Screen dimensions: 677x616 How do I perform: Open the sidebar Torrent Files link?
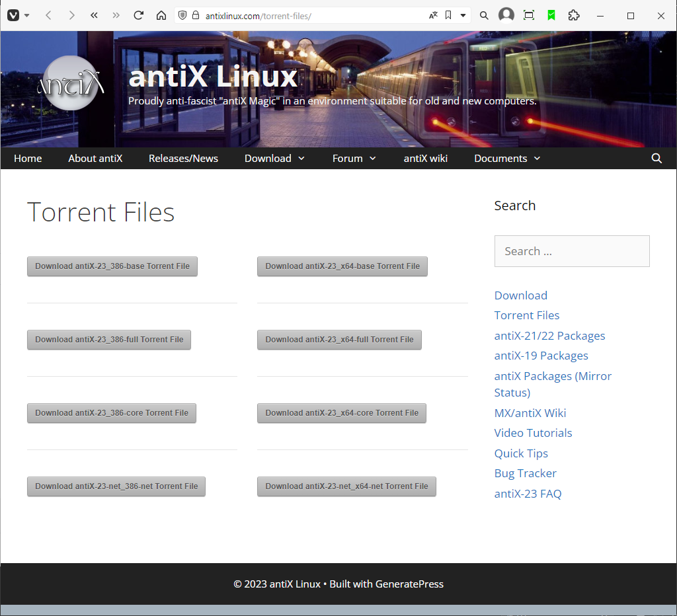527,315
